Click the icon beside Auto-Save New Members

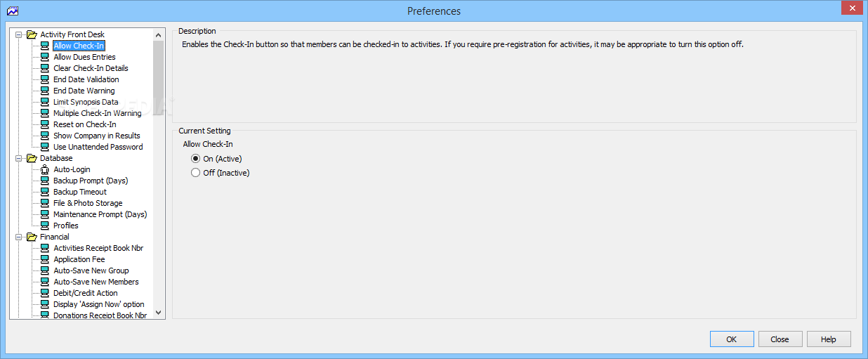(x=45, y=282)
